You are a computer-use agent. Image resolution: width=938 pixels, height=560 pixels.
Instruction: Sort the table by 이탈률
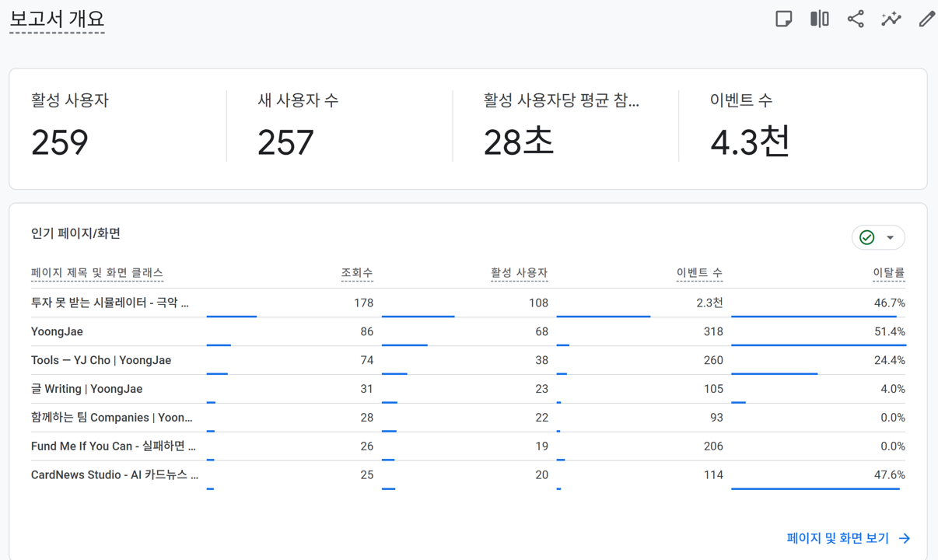[887, 273]
